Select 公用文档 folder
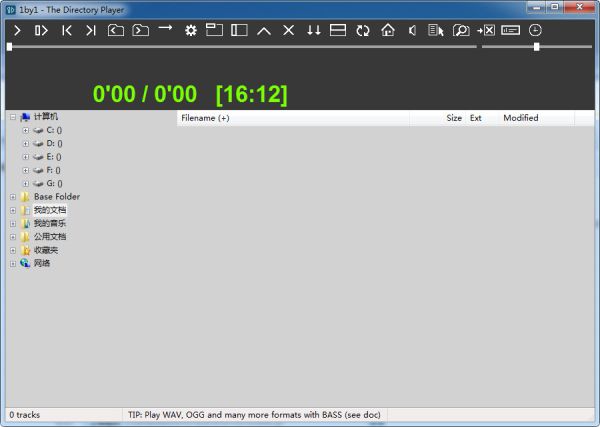Screen dimensions: 600x427 (x=50, y=237)
